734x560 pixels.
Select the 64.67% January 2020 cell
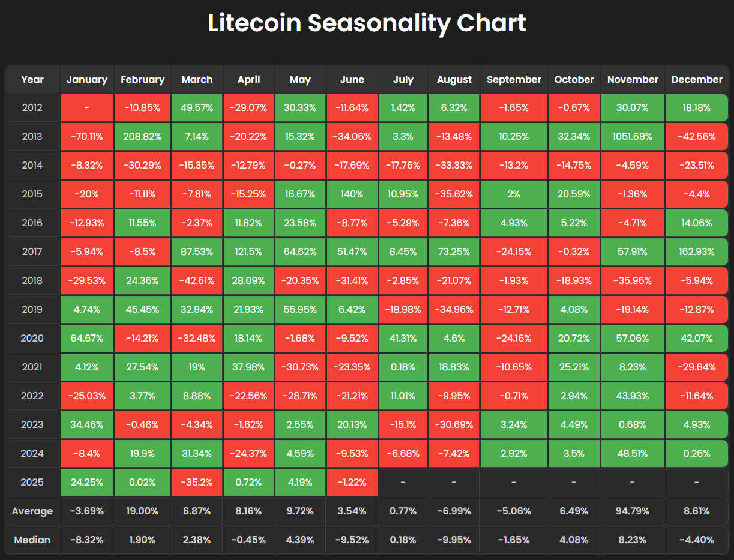point(87,338)
